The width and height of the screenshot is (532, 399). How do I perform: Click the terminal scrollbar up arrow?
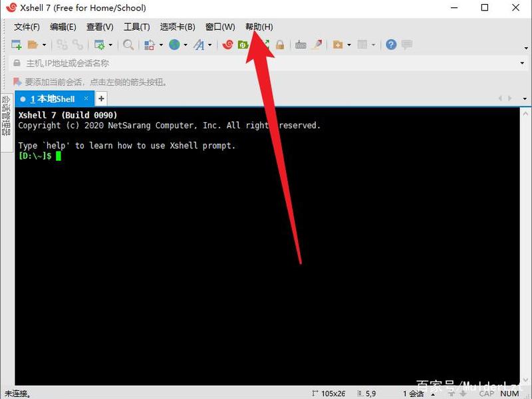click(x=525, y=114)
